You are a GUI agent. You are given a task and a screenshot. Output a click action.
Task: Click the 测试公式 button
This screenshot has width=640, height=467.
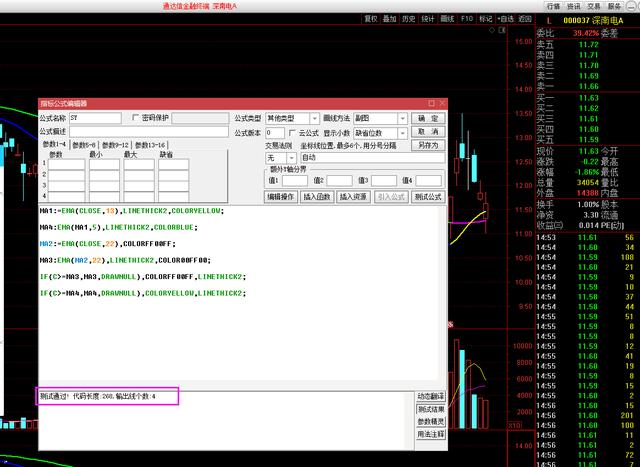click(428, 197)
